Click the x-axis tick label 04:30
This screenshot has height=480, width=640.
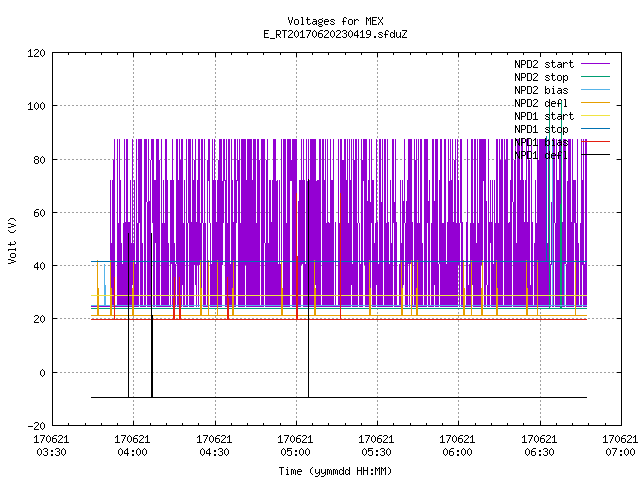point(214,453)
